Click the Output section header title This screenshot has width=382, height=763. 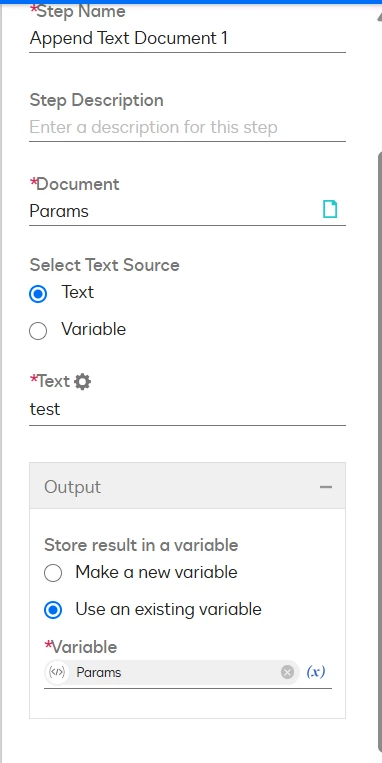point(73,487)
